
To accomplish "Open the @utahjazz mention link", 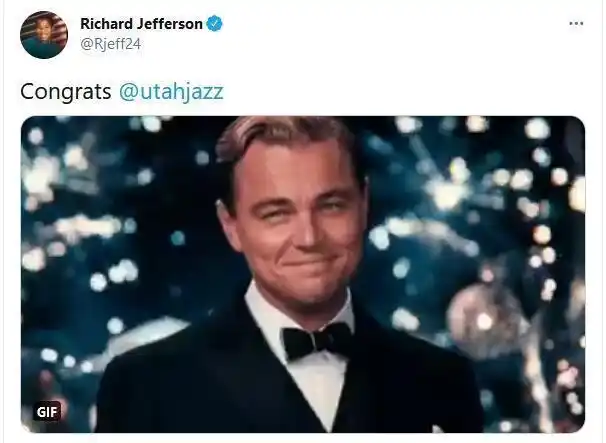I will [171, 92].
